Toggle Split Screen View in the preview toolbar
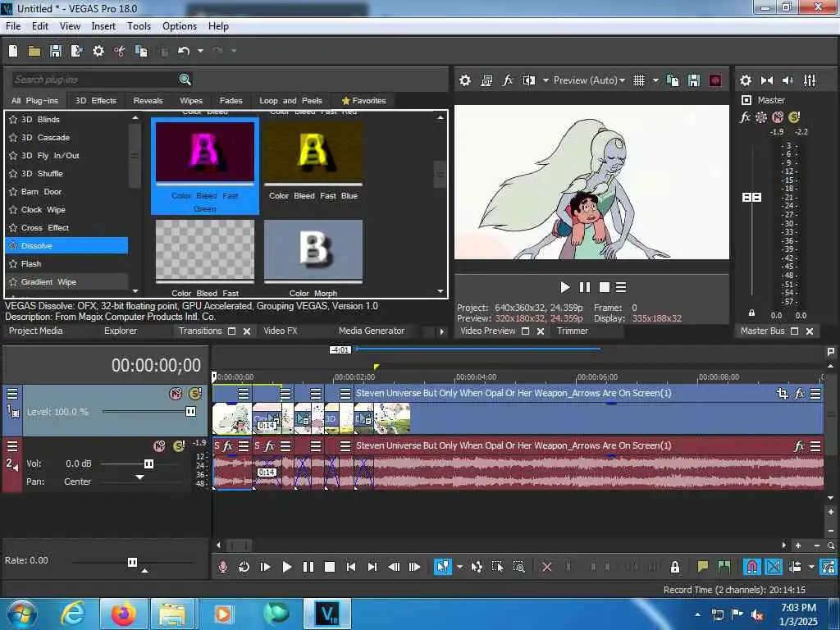This screenshot has height=630, width=840. (x=529, y=80)
